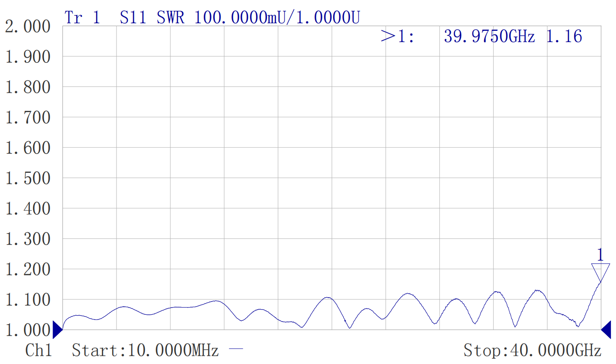Click the 2.000 top y-axis label
616x364 pixels.
point(28,27)
